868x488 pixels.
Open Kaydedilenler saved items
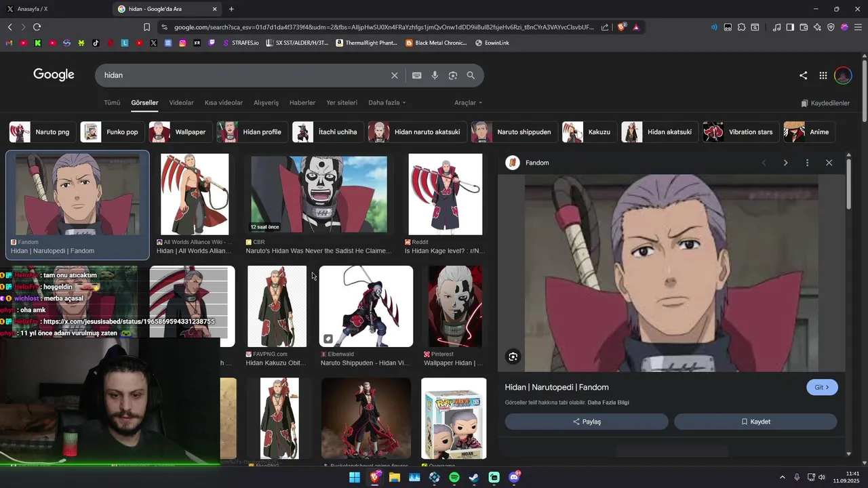pos(825,103)
